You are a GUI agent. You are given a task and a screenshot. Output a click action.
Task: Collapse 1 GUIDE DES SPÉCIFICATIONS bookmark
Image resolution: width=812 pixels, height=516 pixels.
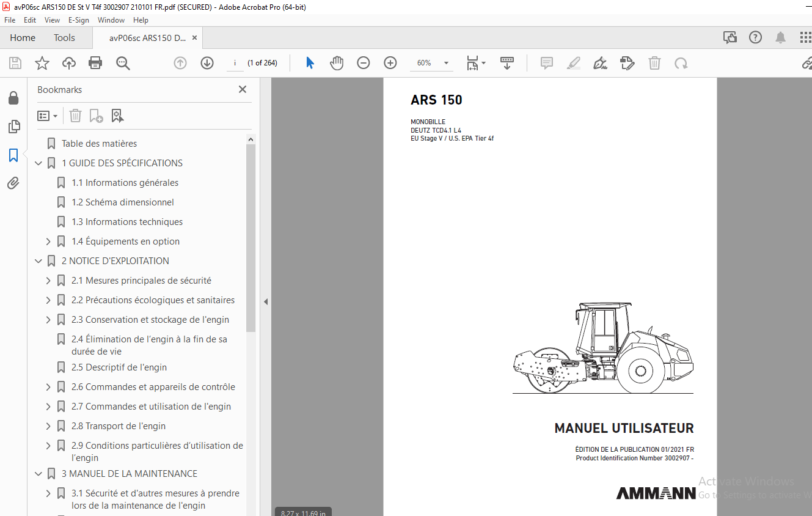click(x=38, y=163)
